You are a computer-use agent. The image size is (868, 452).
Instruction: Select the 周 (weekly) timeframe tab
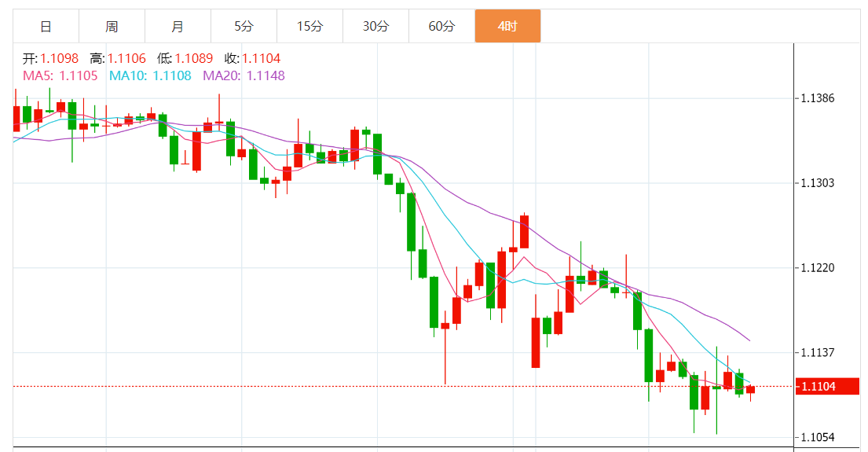pyautogui.click(x=112, y=26)
